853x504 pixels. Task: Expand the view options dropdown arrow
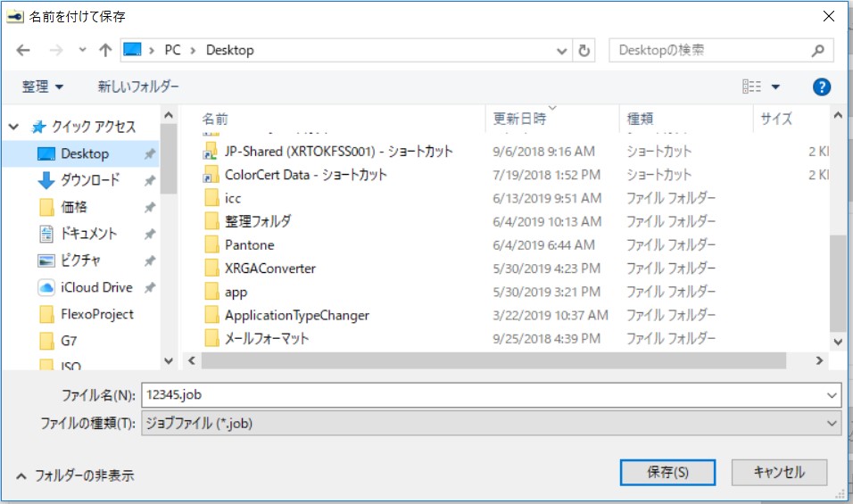point(775,87)
